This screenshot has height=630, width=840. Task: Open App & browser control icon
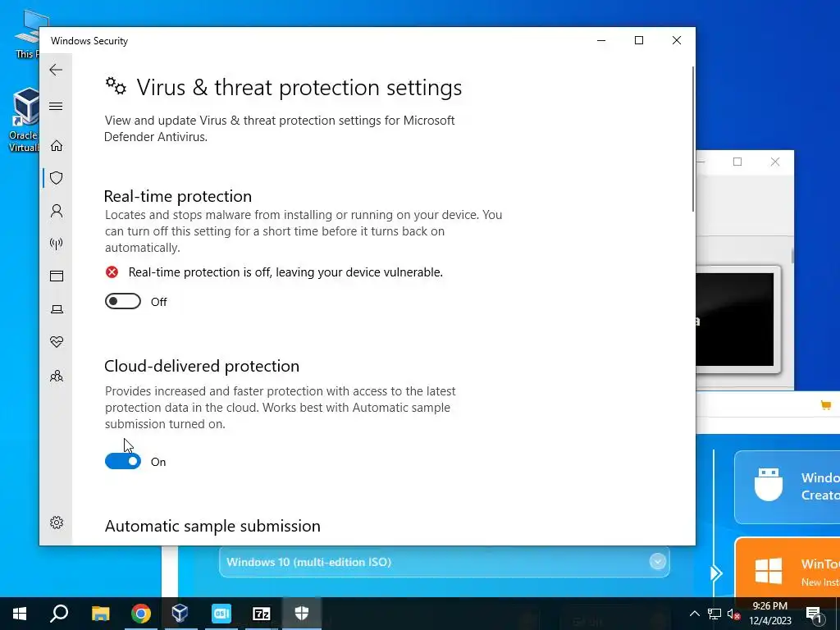[57, 276]
